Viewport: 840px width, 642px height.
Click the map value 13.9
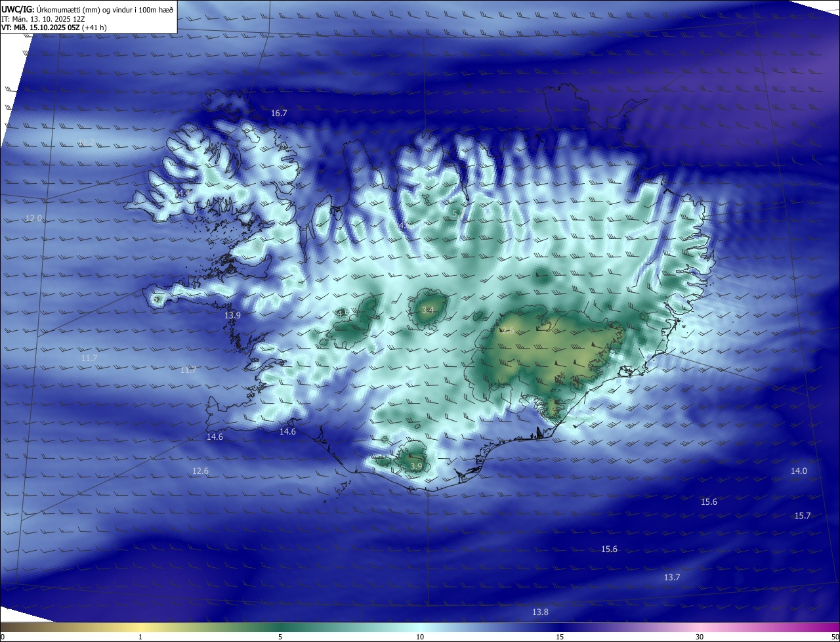pyautogui.click(x=232, y=316)
